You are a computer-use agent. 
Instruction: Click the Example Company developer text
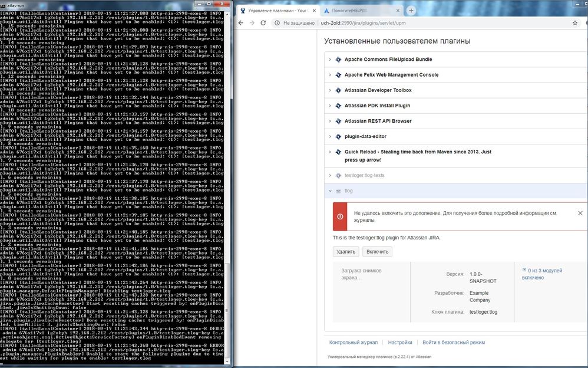coord(480,296)
